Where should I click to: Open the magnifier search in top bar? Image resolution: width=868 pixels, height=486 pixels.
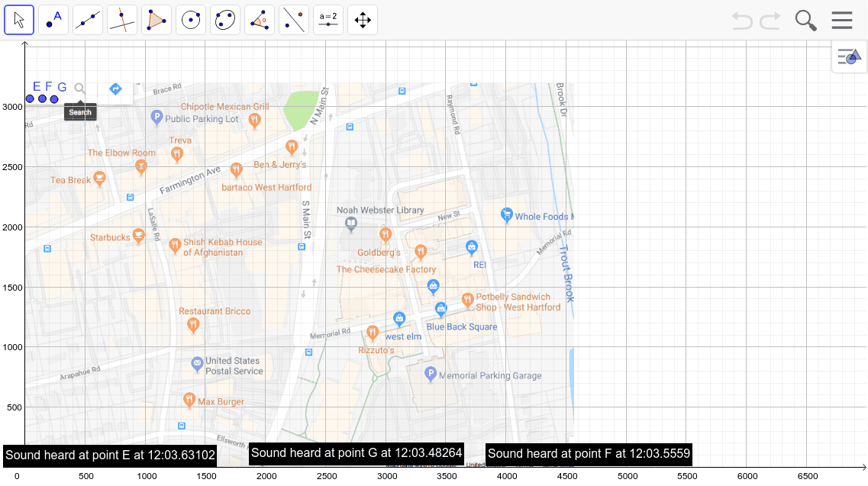pyautogui.click(x=806, y=21)
